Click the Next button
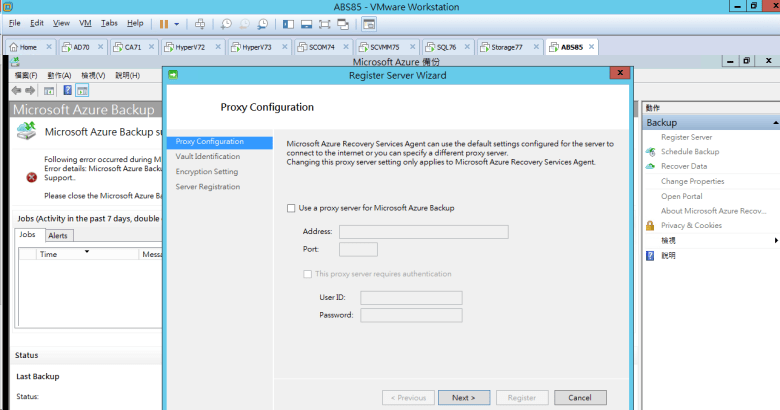780x410 pixels. [x=463, y=397]
